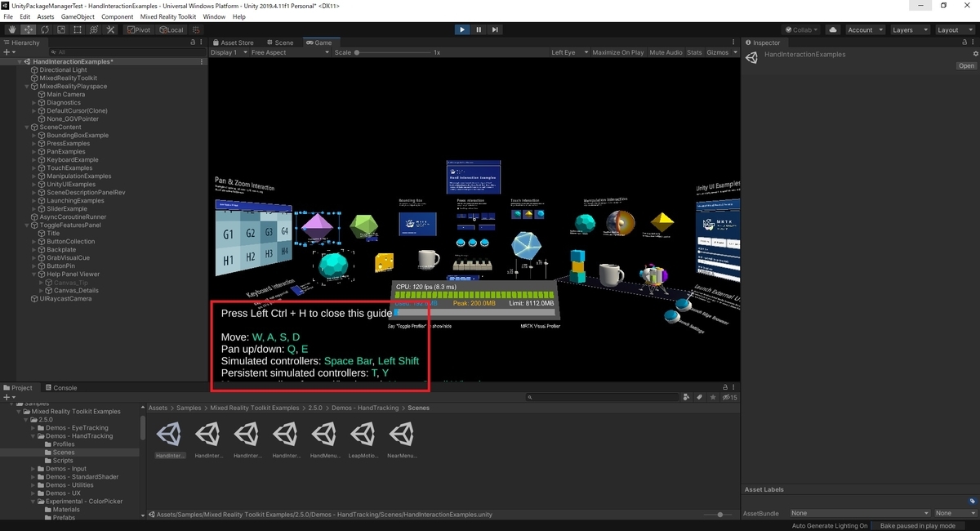Open Display 1 dropdown

(x=228, y=52)
